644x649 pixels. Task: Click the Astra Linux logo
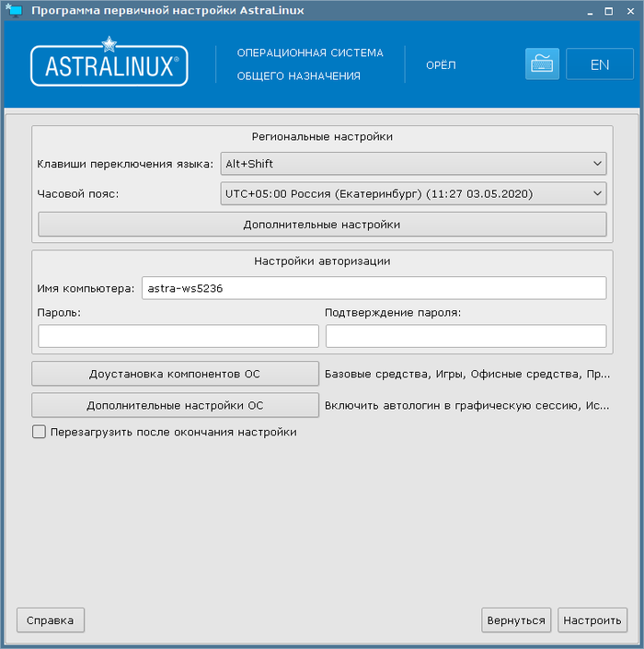click(109, 62)
